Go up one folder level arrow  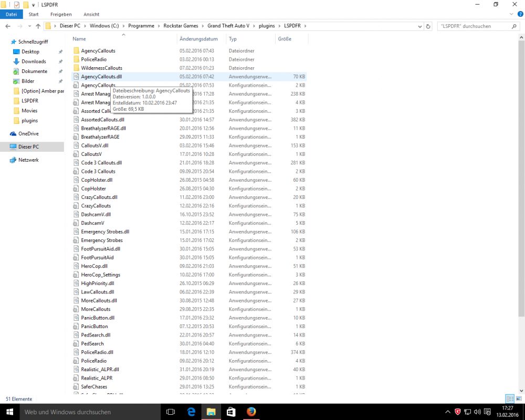coord(38,26)
